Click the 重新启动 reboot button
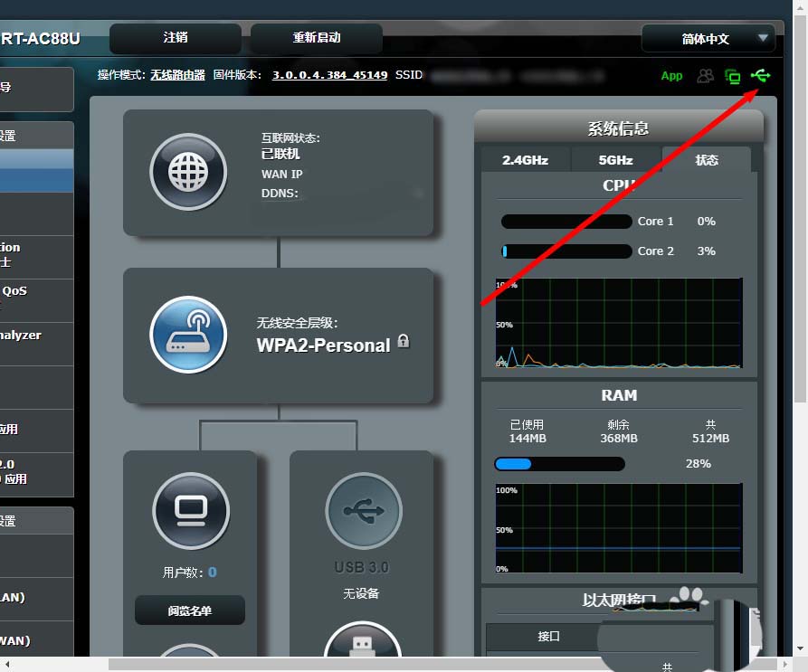Screen dimensions: 808x672 pyautogui.click(x=317, y=38)
